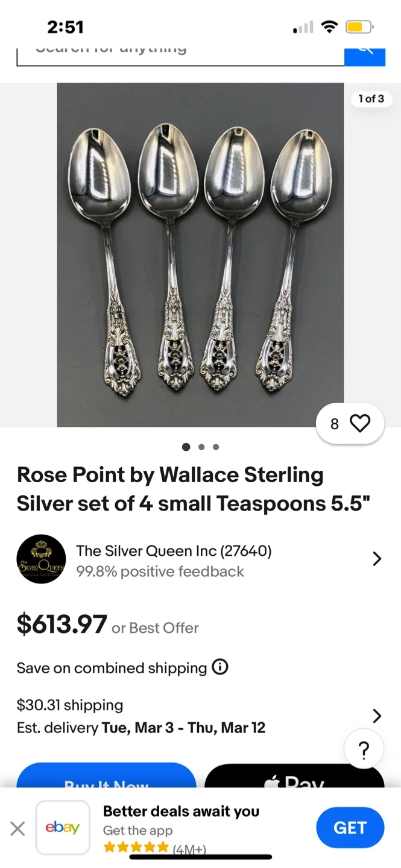Image resolution: width=401 pixels, height=868 pixels.
Task: Select the second image carousel dot
Action: (201, 447)
